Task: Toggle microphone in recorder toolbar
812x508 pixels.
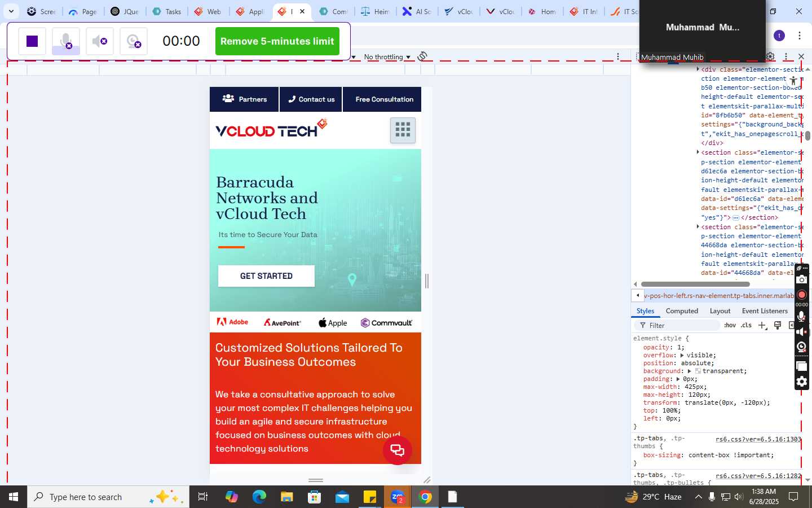Action: pos(66,41)
